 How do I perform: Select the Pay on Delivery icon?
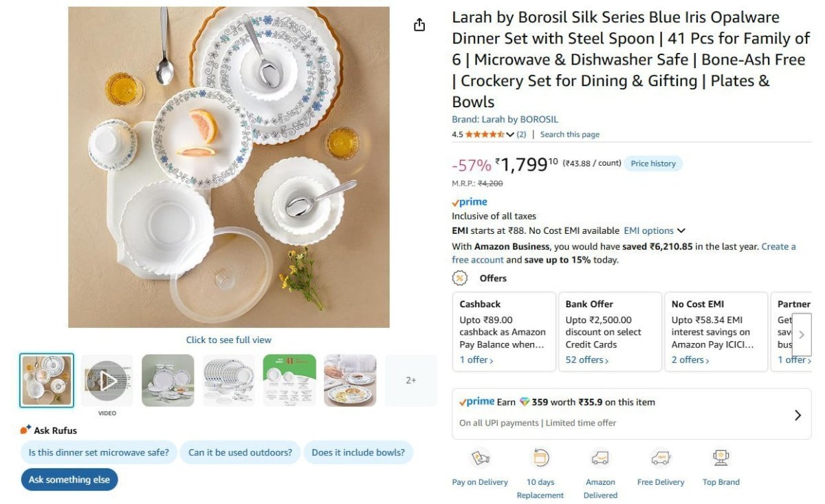point(479,457)
